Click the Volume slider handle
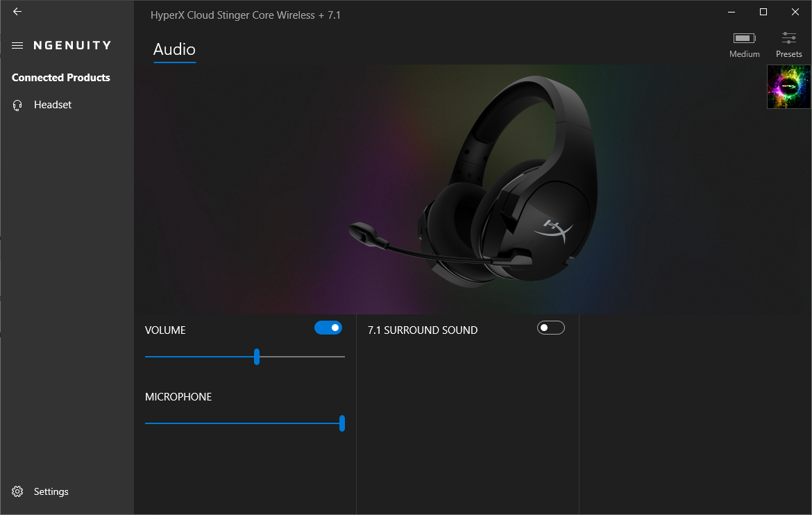Viewport: 812px width, 515px height. point(257,357)
